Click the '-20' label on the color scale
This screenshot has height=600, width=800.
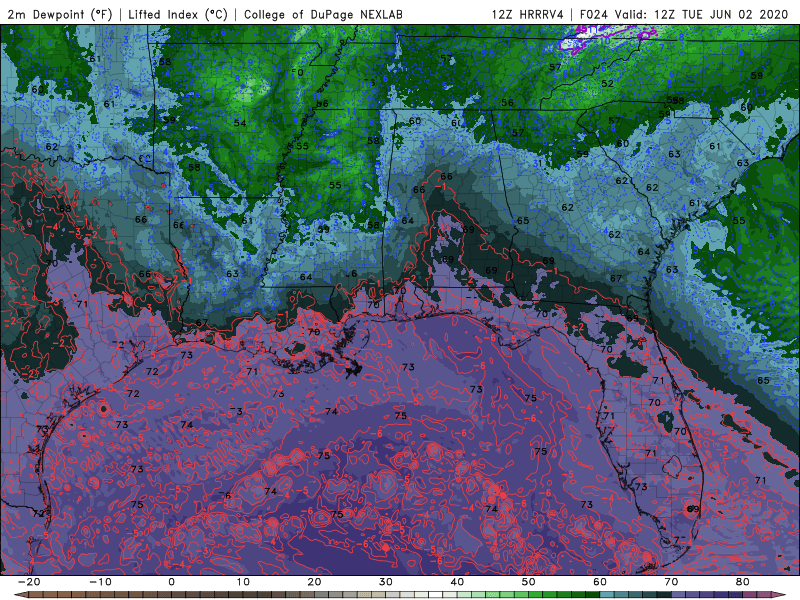click(x=29, y=582)
